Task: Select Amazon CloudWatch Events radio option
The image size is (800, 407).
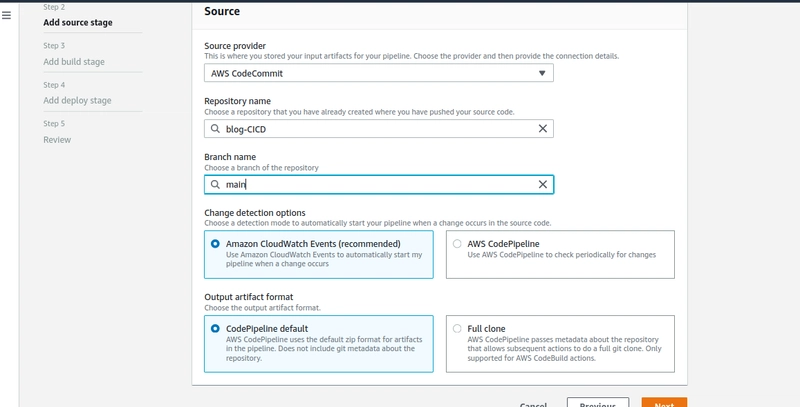Action: pyautogui.click(x=215, y=243)
